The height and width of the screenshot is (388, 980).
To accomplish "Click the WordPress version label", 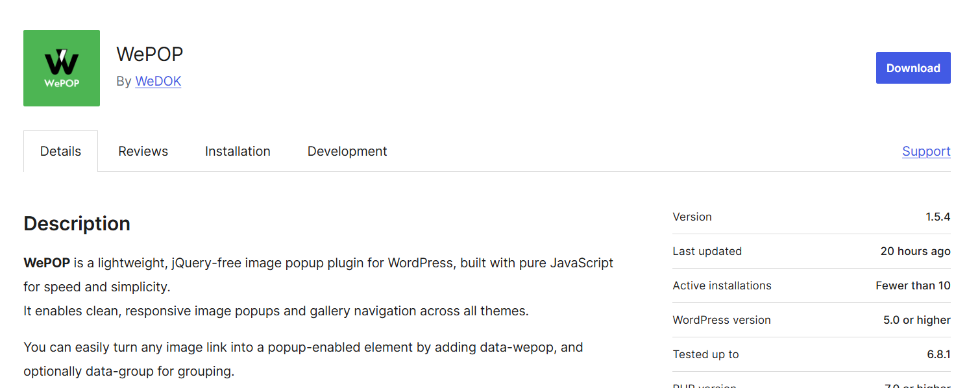I will (x=721, y=320).
